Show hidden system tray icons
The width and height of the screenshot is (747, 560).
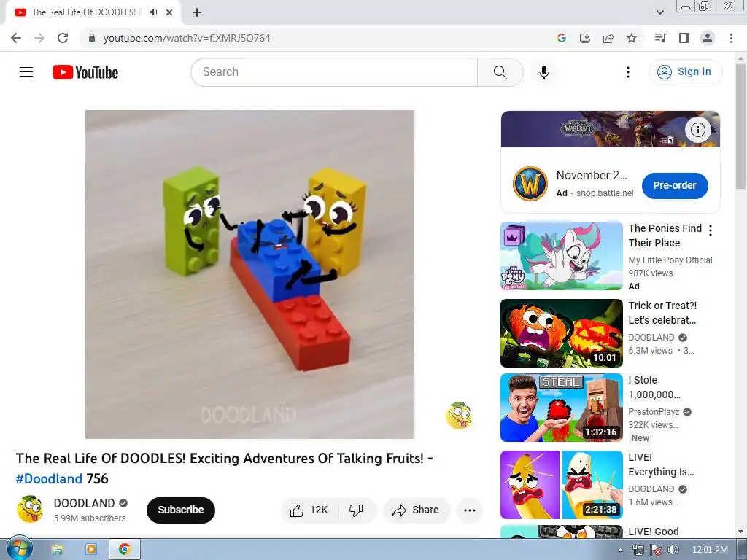(x=620, y=550)
